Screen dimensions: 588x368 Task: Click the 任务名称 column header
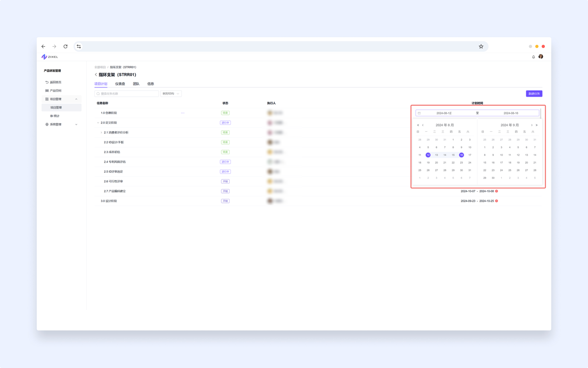102,103
